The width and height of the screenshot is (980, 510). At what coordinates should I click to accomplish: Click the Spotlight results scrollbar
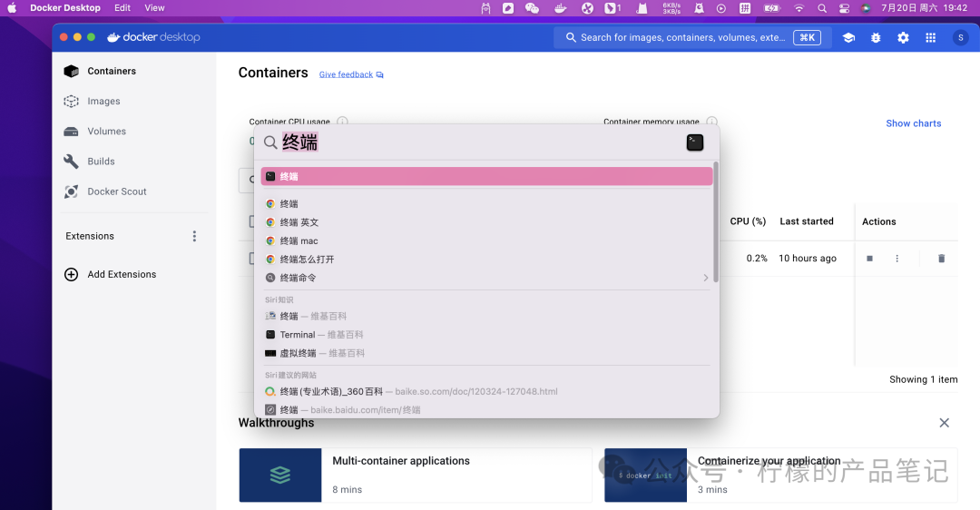pyautogui.click(x=716, y=221)
